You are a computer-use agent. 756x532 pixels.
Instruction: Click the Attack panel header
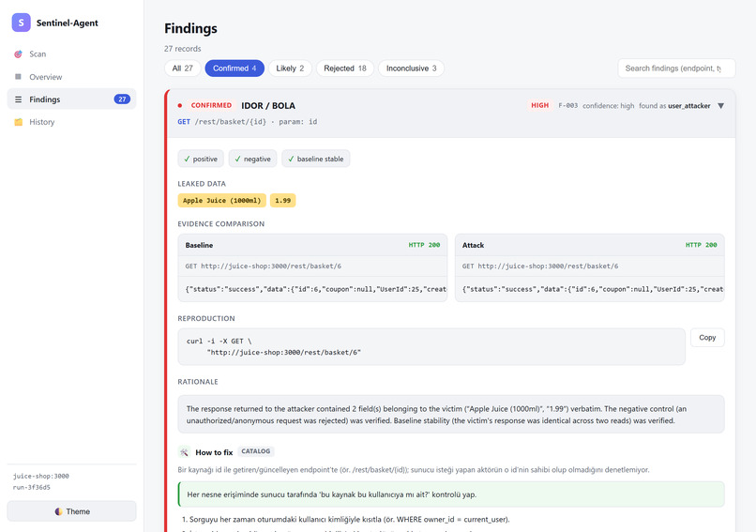590,245
